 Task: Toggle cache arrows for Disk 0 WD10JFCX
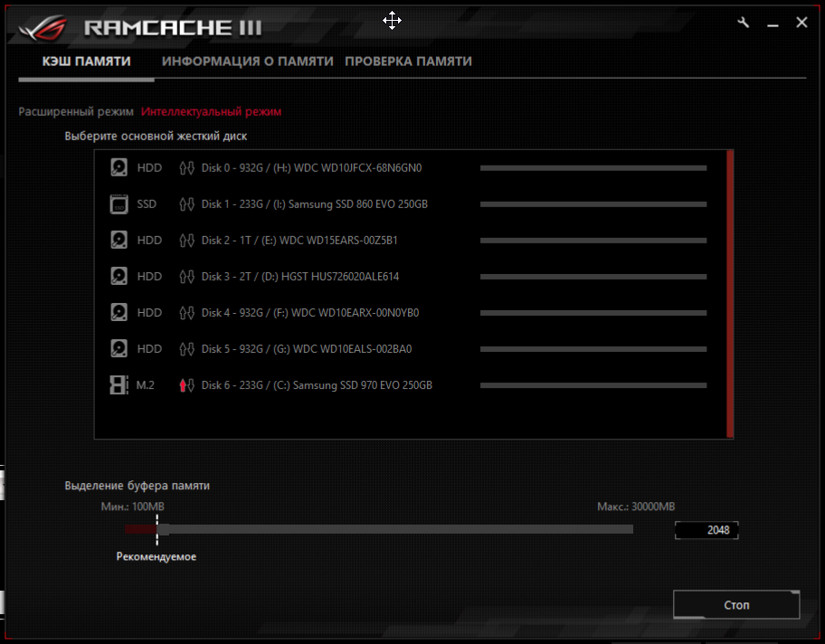click(x=186, y=168)
